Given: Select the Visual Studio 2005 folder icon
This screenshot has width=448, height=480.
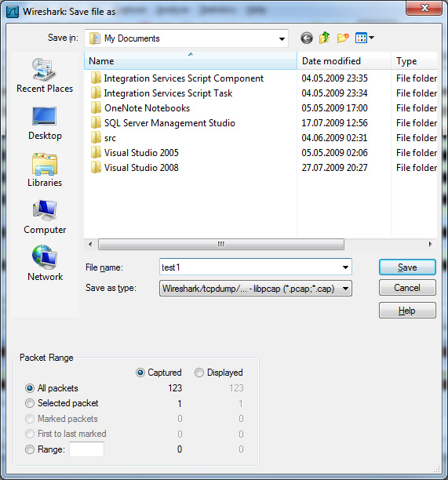Looking at the screenshot, I should [x=96, y=153].
